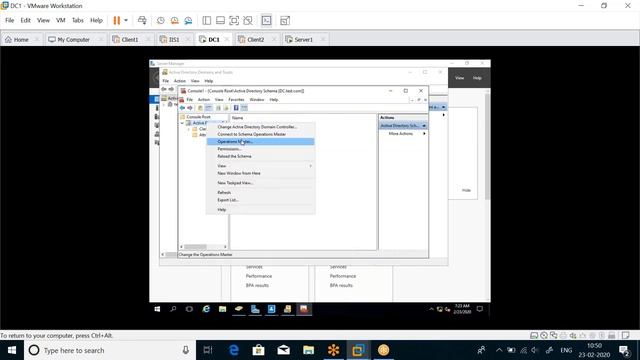
Task: Choose Reload the Schema
Action: (260, 156)
